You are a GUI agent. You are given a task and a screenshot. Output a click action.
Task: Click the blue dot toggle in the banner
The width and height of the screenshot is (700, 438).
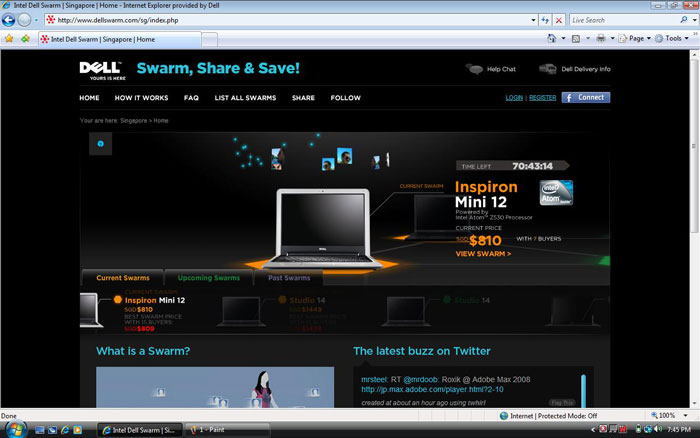100,144
